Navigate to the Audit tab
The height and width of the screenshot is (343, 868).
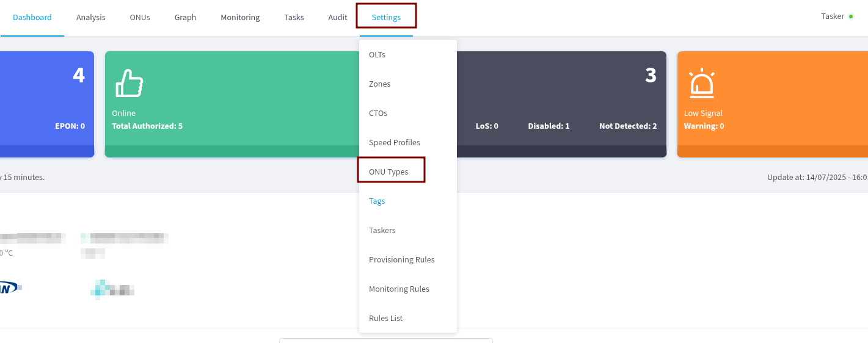pos(338,17)
